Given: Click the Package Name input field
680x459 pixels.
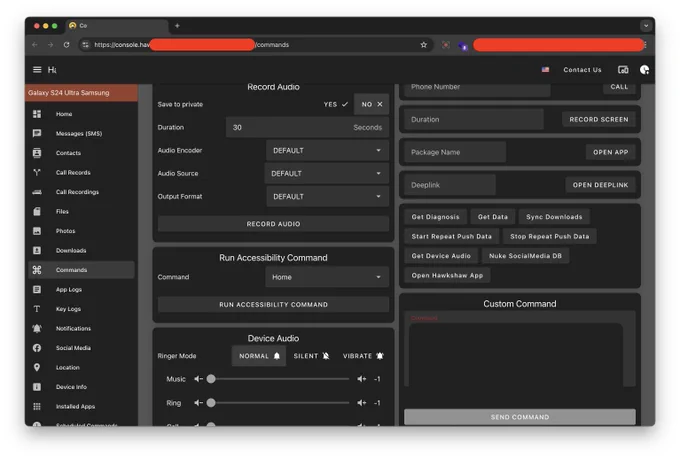Looking at the screenshot, I should [x=455, y=152].
